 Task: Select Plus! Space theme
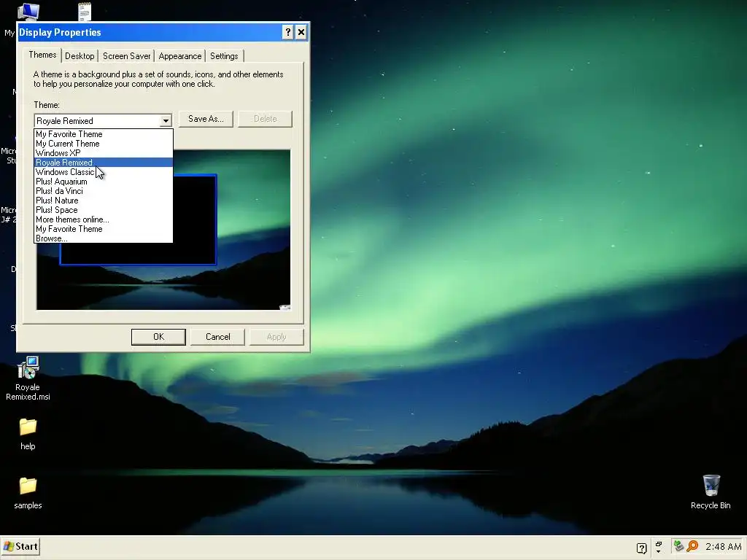(104, 210)
